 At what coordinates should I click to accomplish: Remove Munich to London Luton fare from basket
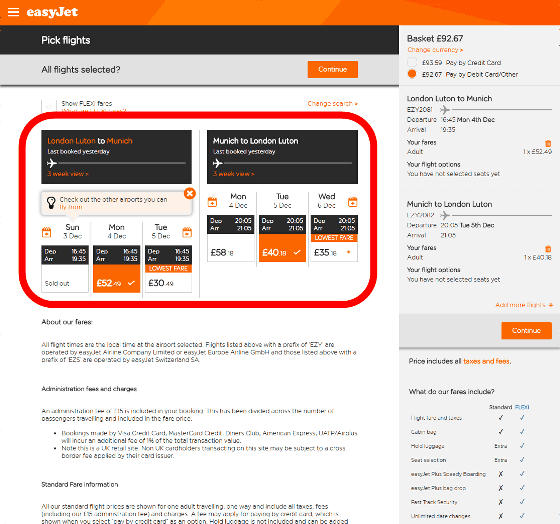click(548, 249)
